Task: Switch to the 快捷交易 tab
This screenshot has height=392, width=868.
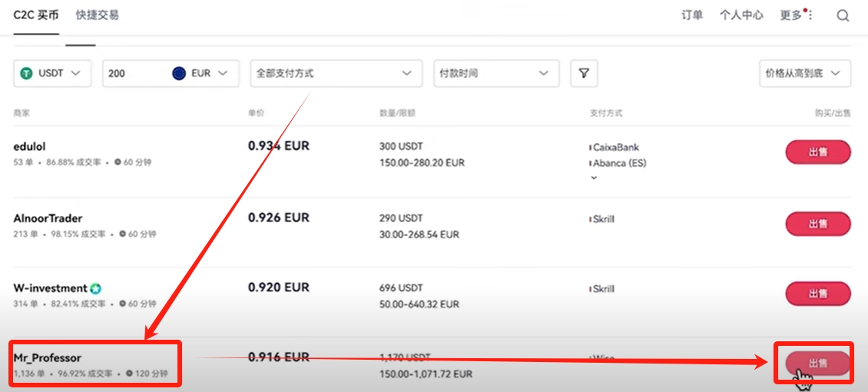Action: (98, 15)
